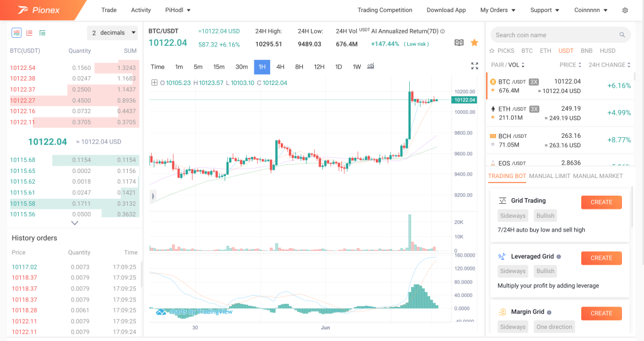Toggle the indicator legend expand box on chart

(x=154, y=82)
